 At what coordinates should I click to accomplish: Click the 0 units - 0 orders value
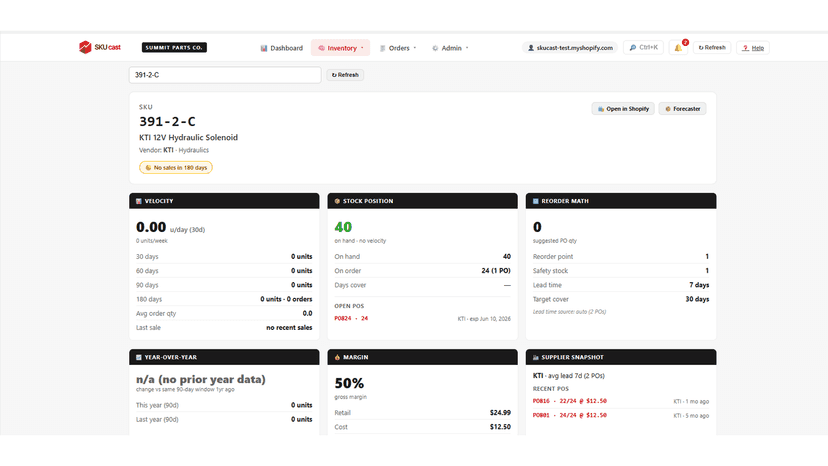click(286, 299)
